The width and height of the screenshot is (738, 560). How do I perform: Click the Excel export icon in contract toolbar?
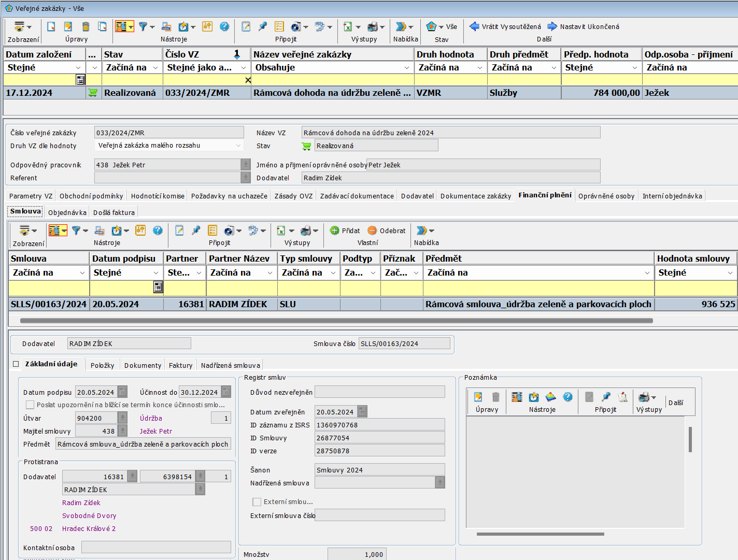281,231
